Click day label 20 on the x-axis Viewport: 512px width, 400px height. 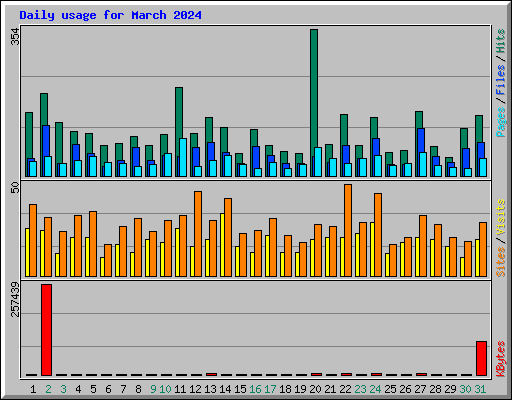(315, 389)
